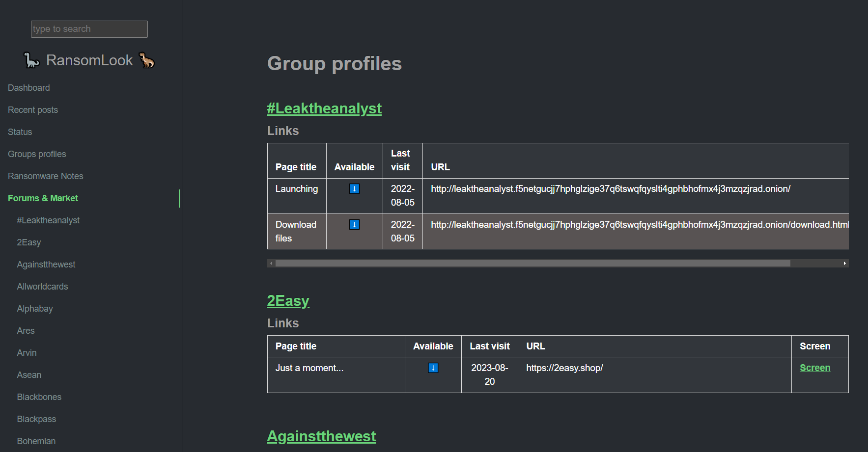Click the leaktheanalyst onion root URL
This screenshot has height=452, width=868.
pos(611,189)
